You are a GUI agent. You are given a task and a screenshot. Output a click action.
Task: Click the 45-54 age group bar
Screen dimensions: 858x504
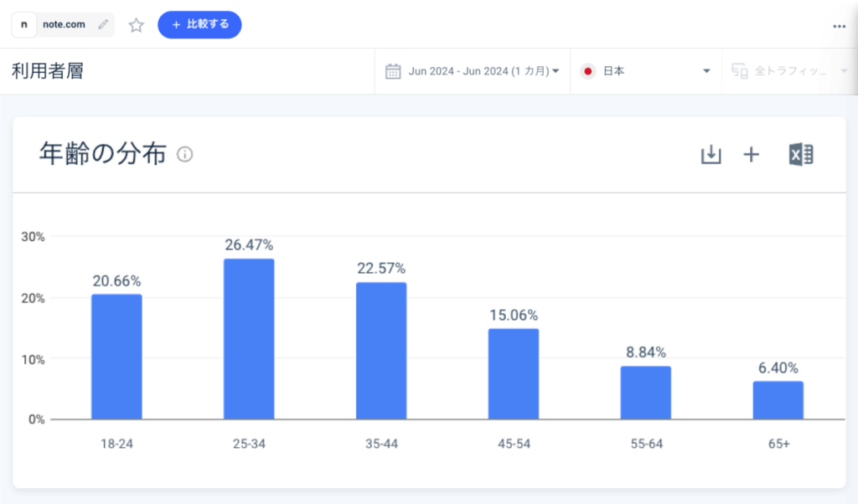pyautogui.click(x=514, y=373)
